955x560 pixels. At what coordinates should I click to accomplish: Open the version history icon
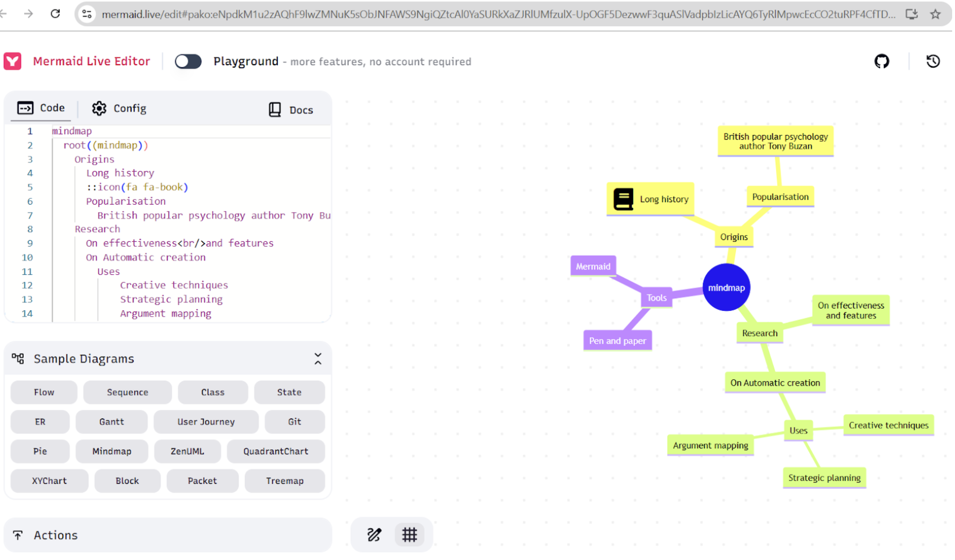coord(933,61)
